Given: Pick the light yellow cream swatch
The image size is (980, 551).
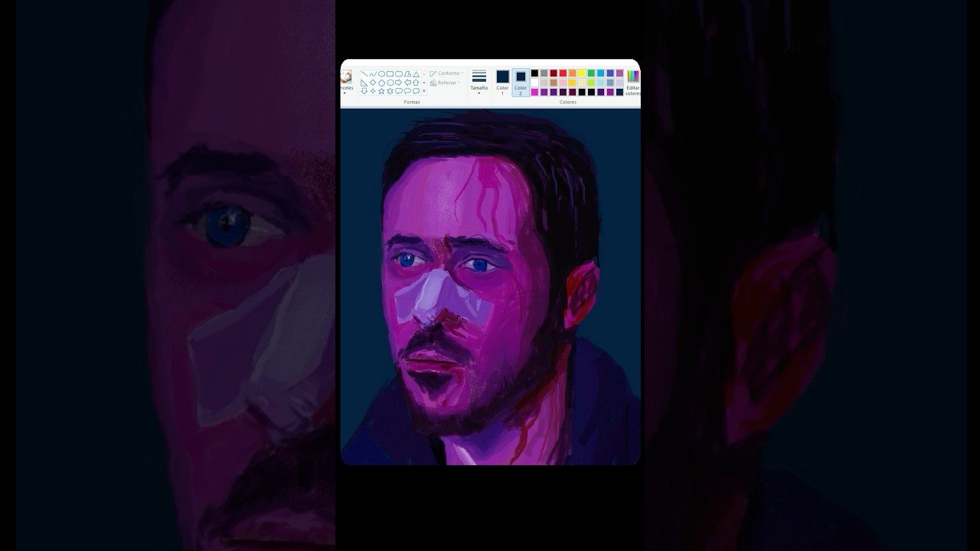Looking at the screenshot, I should point(582,83).
